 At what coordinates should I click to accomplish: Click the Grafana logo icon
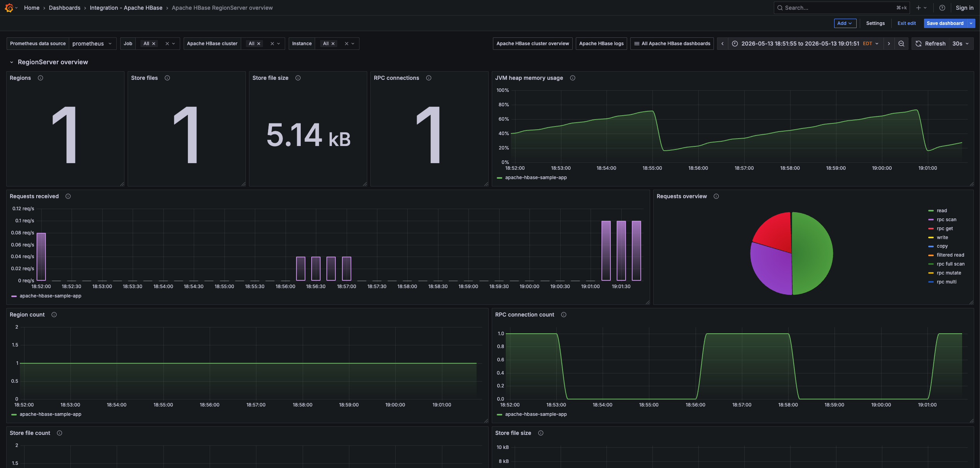(x=9, y=8)
